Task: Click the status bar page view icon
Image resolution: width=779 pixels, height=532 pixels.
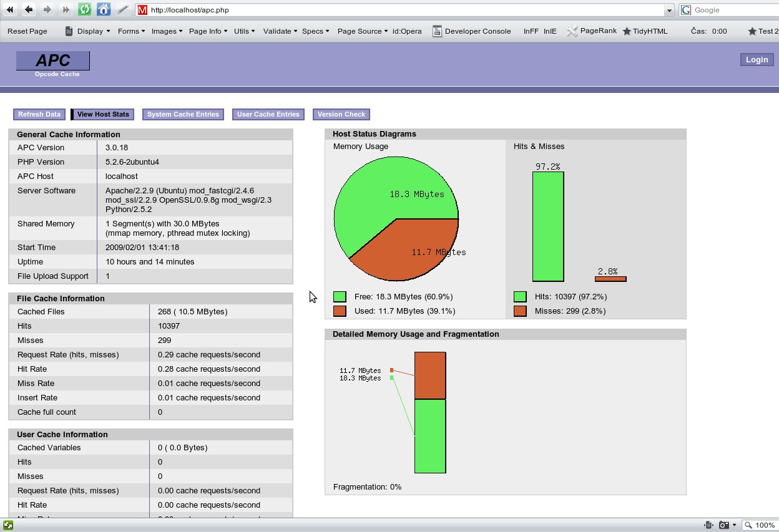Action: click(x=708, y=525)
